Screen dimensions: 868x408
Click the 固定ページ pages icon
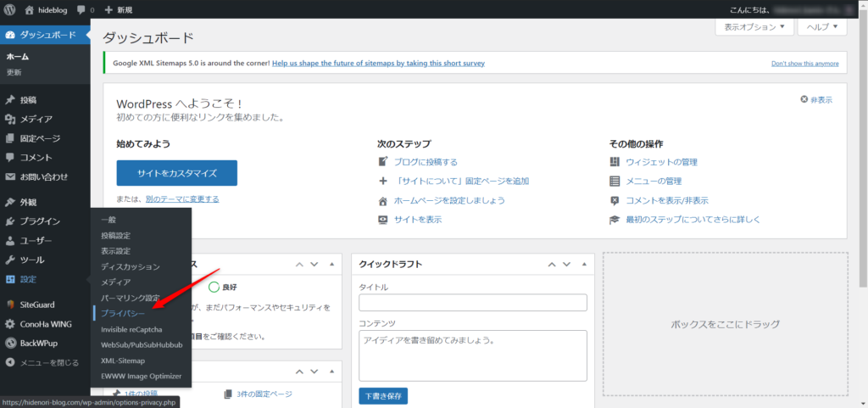click(9, 138)
